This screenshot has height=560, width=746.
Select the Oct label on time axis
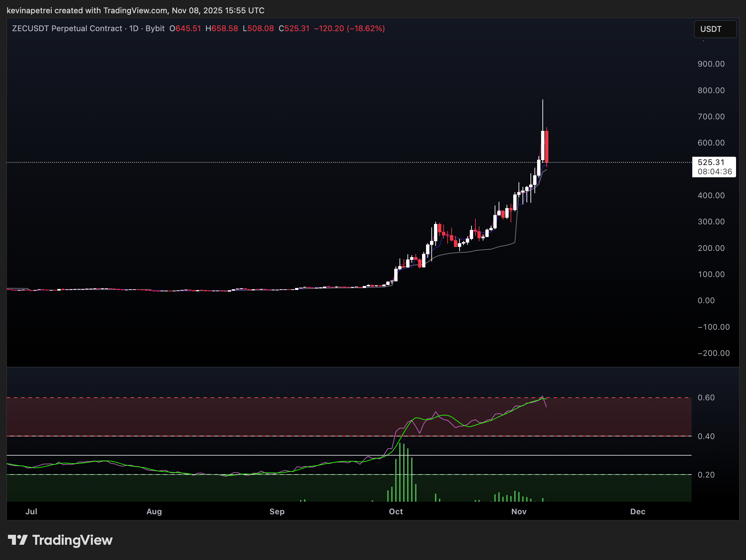coord(396,511)
